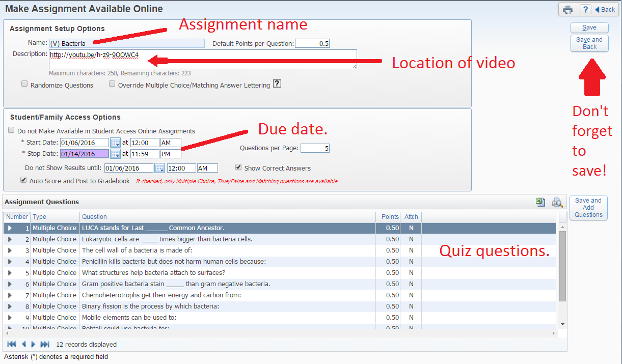Expand question 8 row arrow
622x364 pixels.
click(x=10, y=306)
